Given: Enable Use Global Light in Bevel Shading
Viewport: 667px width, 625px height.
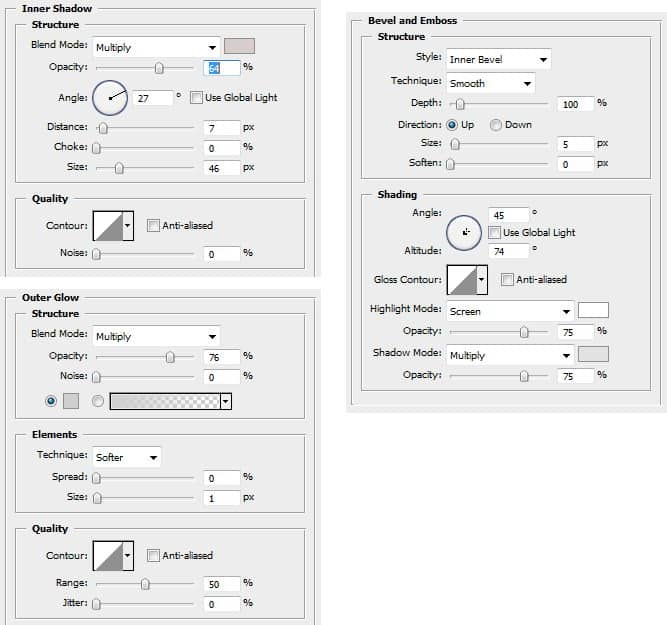Looking at the screenshot, I should pyautogui.click(x=494, y=232).
